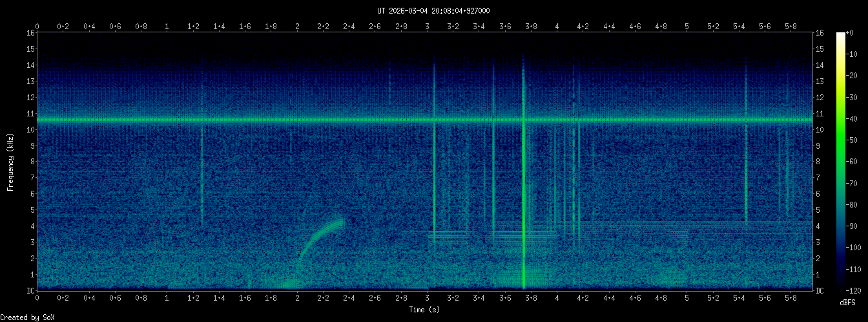Click the 1 second mark on top time axis

coord(167,26)
